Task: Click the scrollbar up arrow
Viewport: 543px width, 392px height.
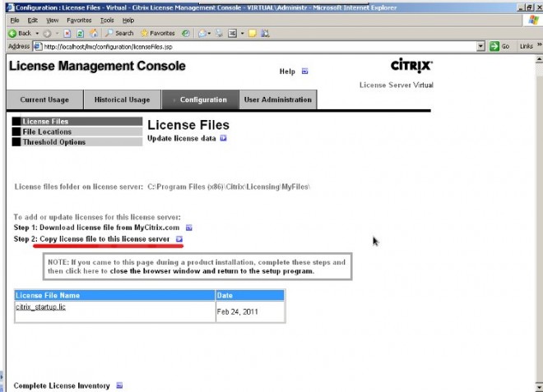Action: click(539, 59)
